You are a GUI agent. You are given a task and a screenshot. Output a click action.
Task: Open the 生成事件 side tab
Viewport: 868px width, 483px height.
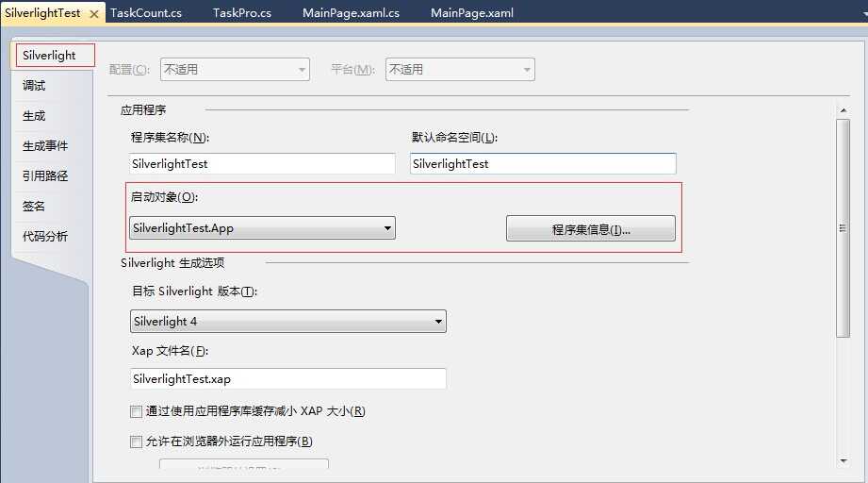click(45, 145)
